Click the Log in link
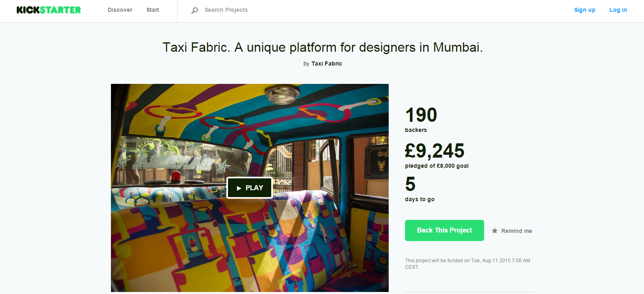 [x=618, y=10]
